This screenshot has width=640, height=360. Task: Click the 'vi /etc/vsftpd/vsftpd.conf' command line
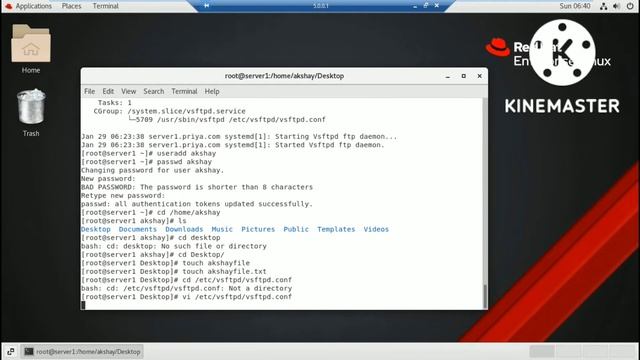[x=187, y=297]
